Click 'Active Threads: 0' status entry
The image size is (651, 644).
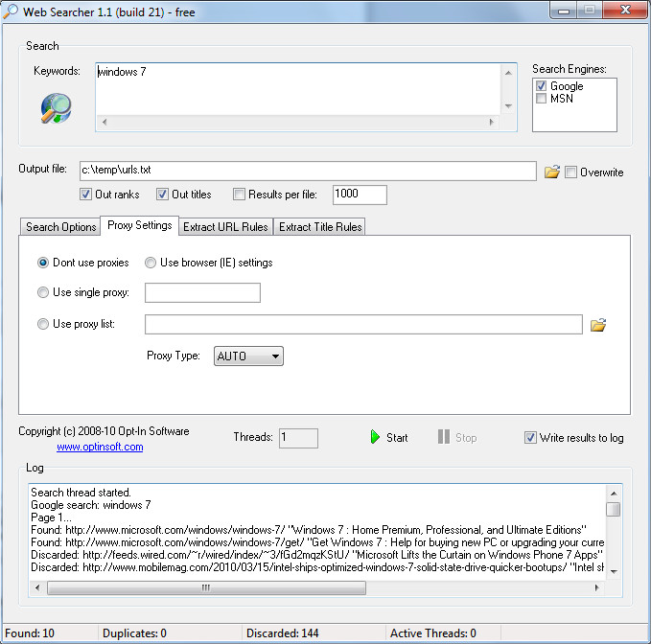click(433, 633)
